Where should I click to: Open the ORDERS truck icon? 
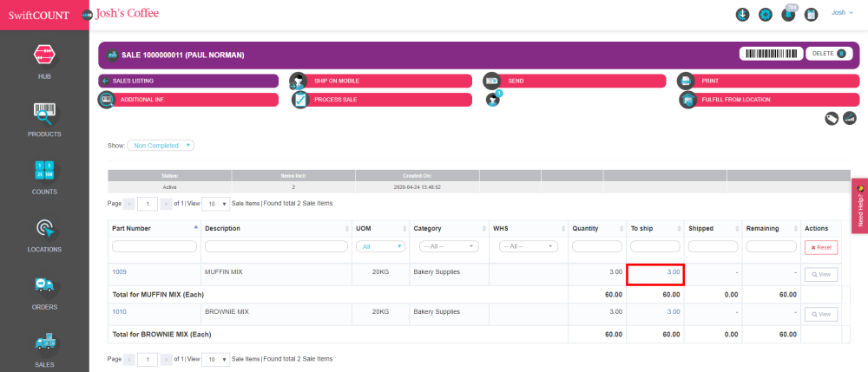click(45, 286)
